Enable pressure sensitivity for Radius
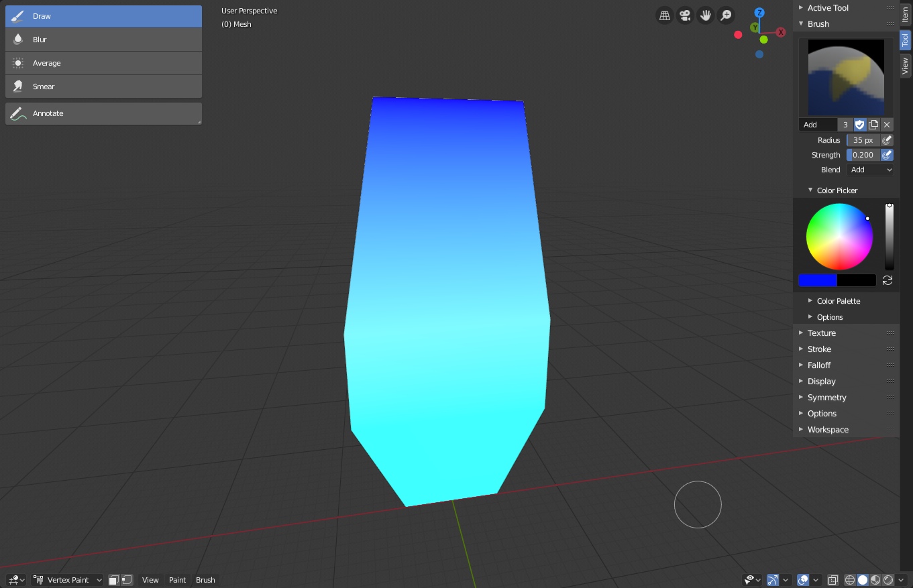913x588 pixels. point(886,139)
